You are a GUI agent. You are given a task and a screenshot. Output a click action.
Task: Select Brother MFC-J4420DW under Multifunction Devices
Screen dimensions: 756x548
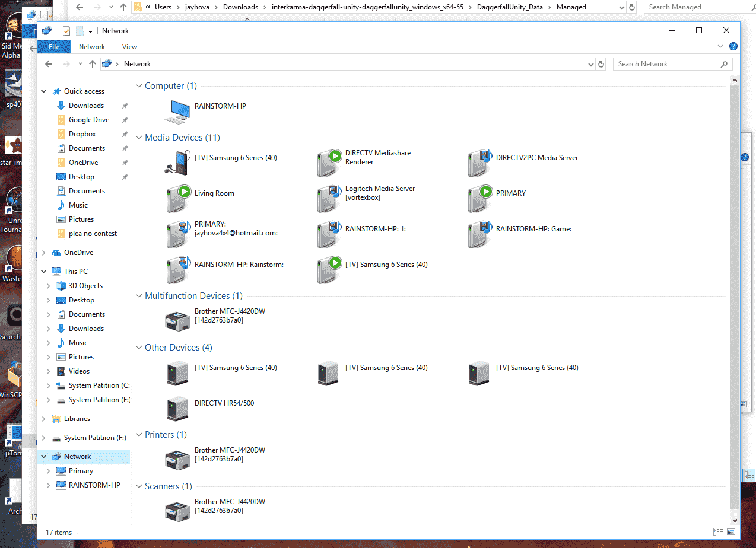177,321
